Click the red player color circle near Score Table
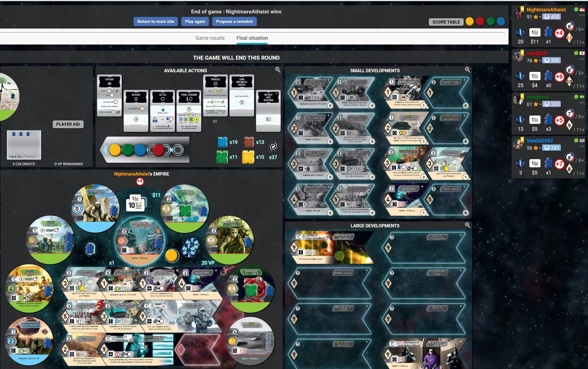The width and height of the screenshot is (588, 369). (x=480, y=22)
